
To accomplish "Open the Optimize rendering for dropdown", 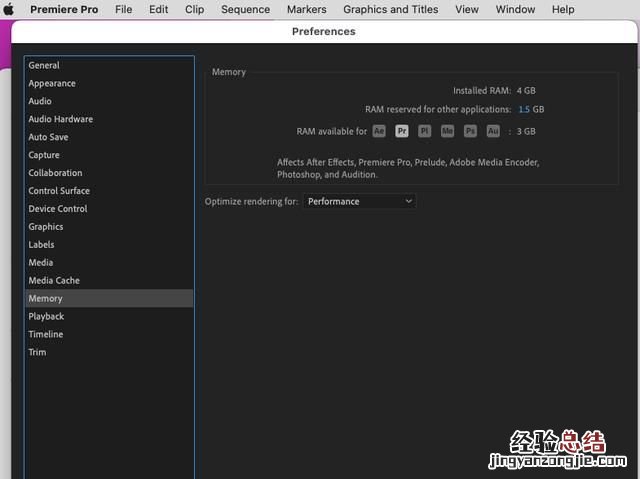I will pyautogui.click(x=359, y=201).
